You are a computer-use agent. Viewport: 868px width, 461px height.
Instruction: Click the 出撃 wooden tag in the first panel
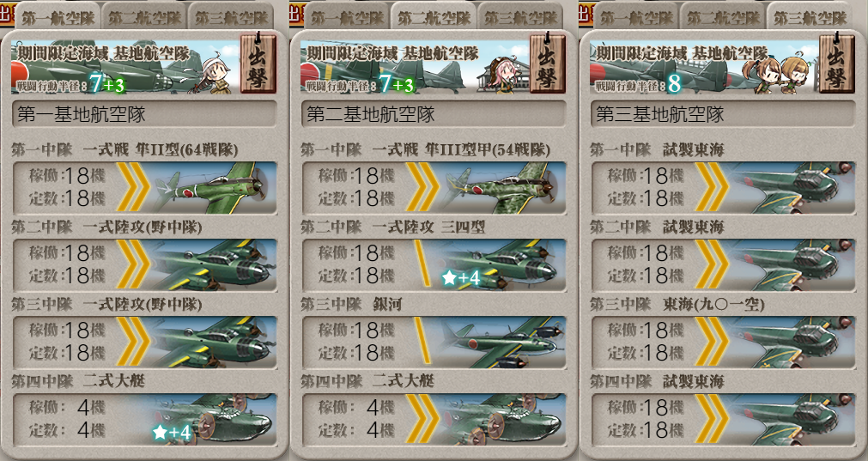(258, 64)
